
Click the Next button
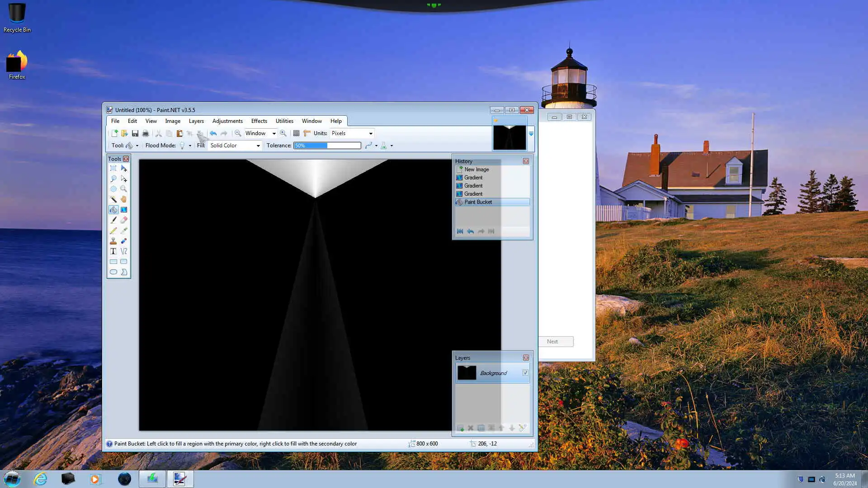coord(555,342)
